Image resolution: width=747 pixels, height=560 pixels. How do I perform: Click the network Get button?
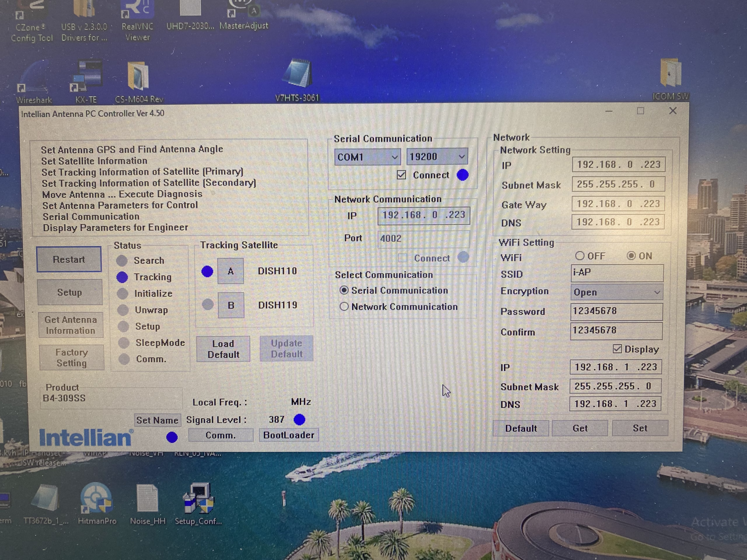580,428
